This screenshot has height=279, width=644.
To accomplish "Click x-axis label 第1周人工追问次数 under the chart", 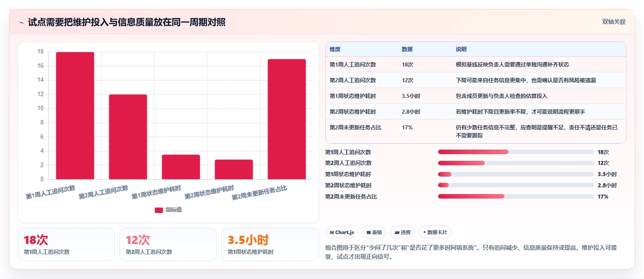I will (x=50, y=192).
